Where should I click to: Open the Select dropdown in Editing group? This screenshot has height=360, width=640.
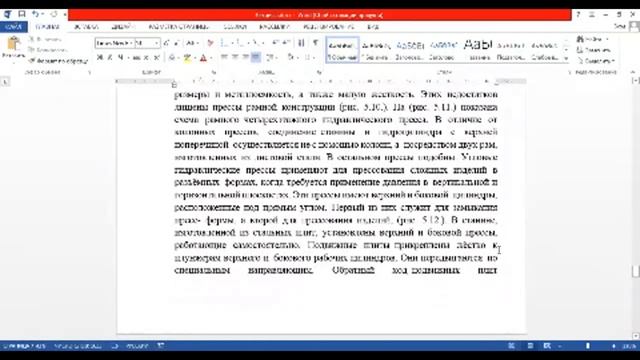point(596,61)
